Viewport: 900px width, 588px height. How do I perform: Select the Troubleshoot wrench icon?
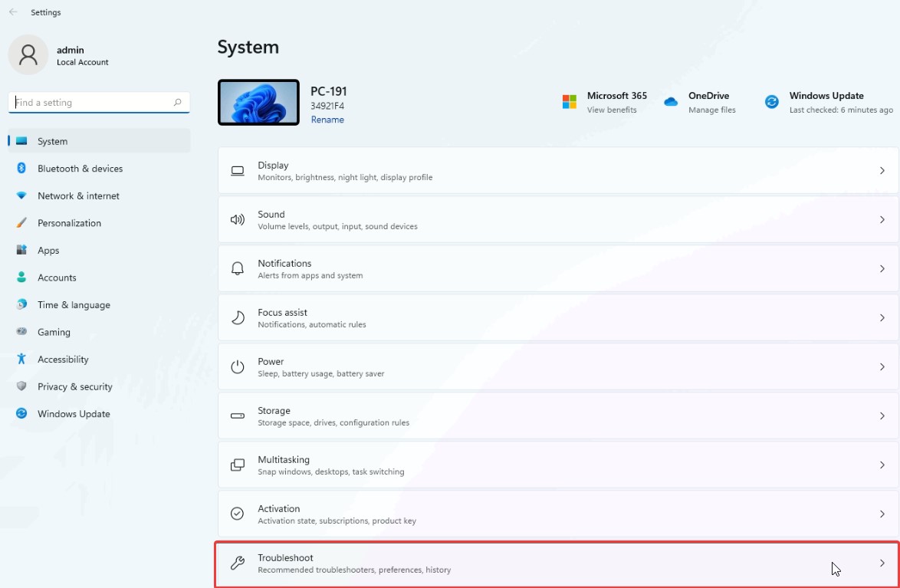click(238, 562)
